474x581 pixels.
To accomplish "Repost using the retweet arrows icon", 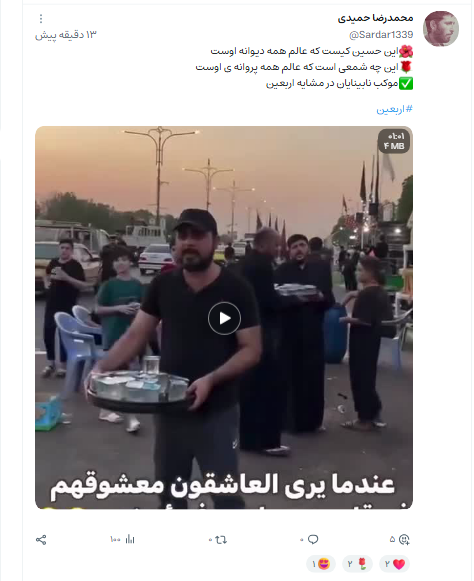I will [x=221, y=540].
